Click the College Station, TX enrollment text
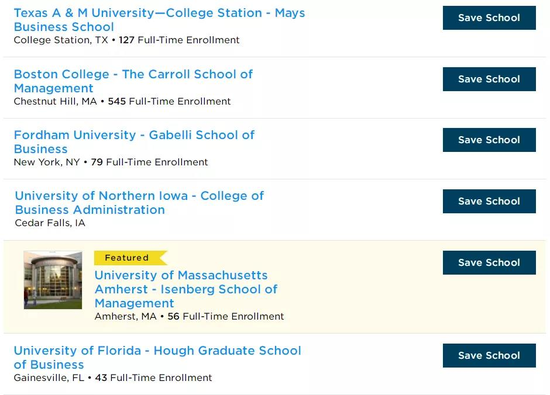550x395 pixels. (x=127, y=40)
